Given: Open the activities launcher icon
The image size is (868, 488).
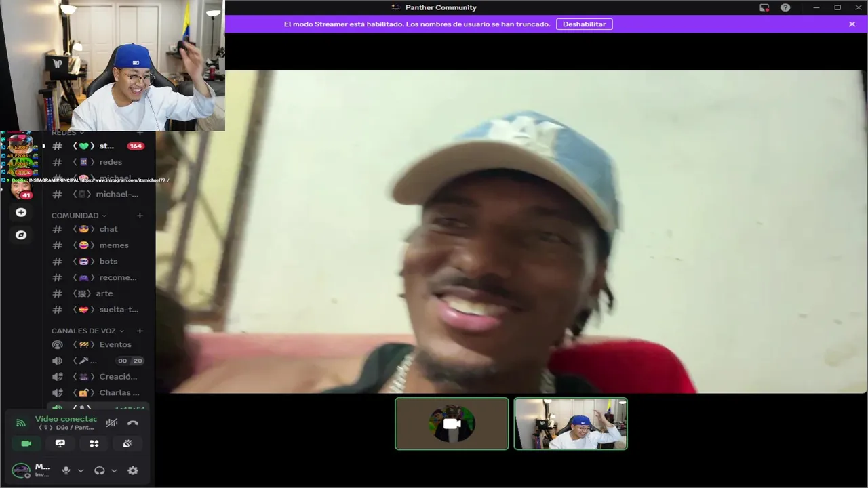Looking at the screenshot, I should (x=94, y=443).
